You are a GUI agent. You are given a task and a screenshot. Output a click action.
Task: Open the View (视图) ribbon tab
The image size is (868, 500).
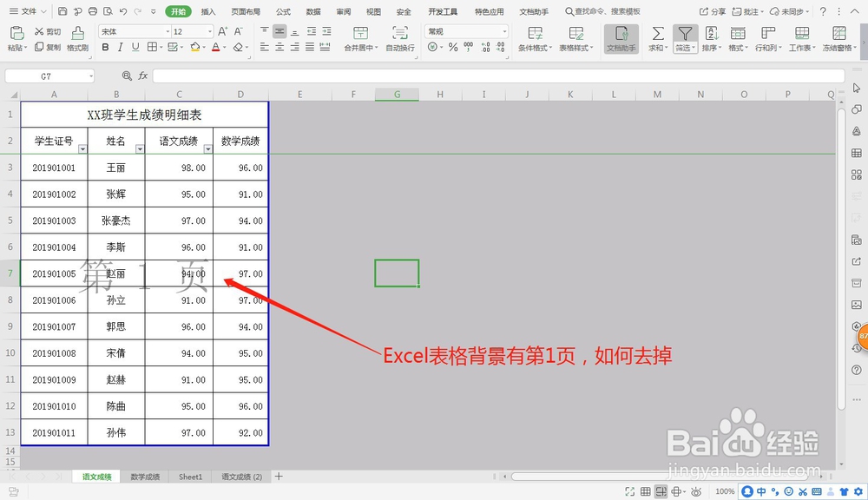point(373,11)
